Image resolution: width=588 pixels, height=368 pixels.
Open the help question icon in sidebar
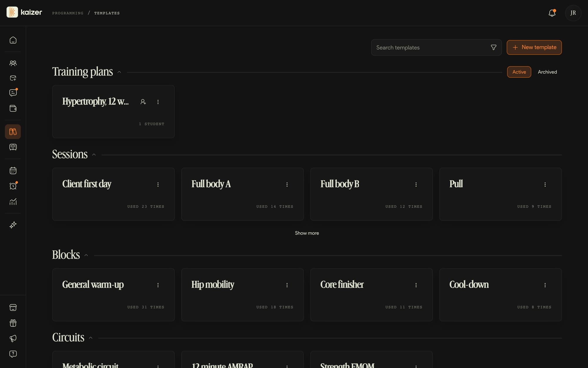click(13, 354)
